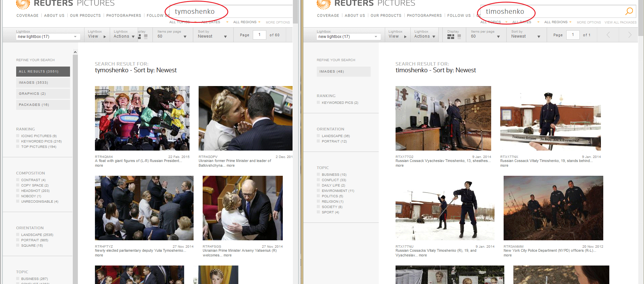This screenshot has height=284, width=644.
Task: Tick the Portrait (985) checkbox
Action: [x=18, y=240]
